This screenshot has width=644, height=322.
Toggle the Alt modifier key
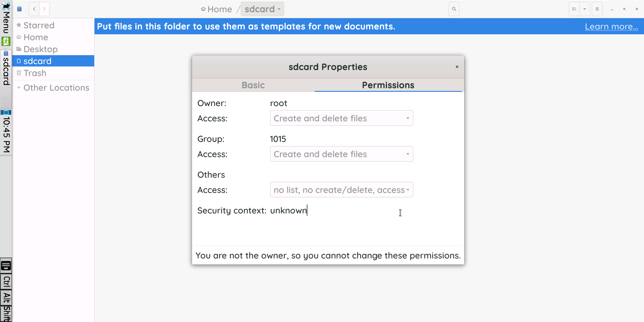[x=6, y=298]
